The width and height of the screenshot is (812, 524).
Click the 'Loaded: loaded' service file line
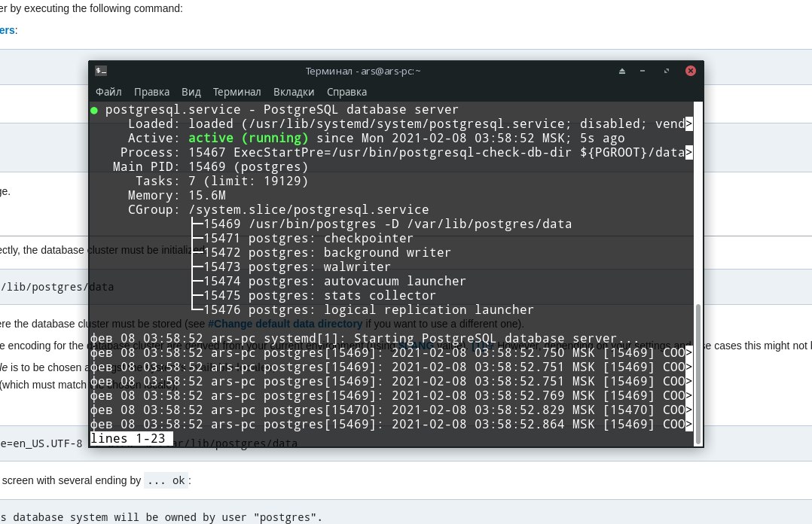pyautogui.click(x=410, y=123)
